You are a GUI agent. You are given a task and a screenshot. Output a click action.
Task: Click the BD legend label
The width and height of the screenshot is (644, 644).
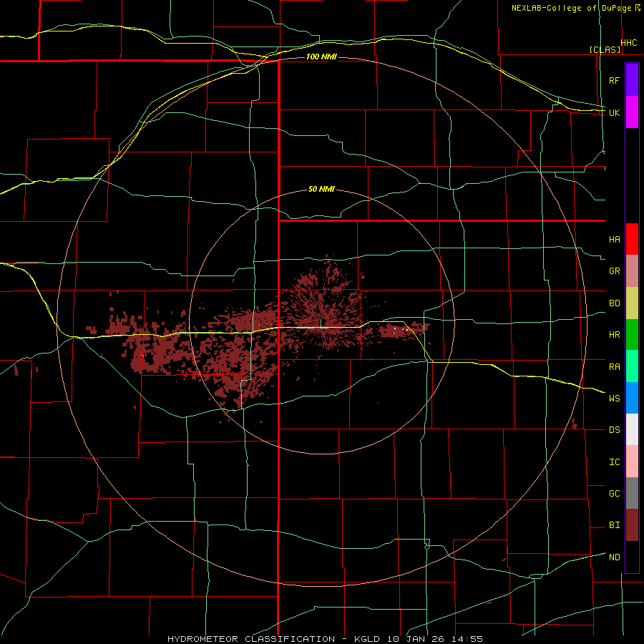pyautogui.click(x=614, y=303)
